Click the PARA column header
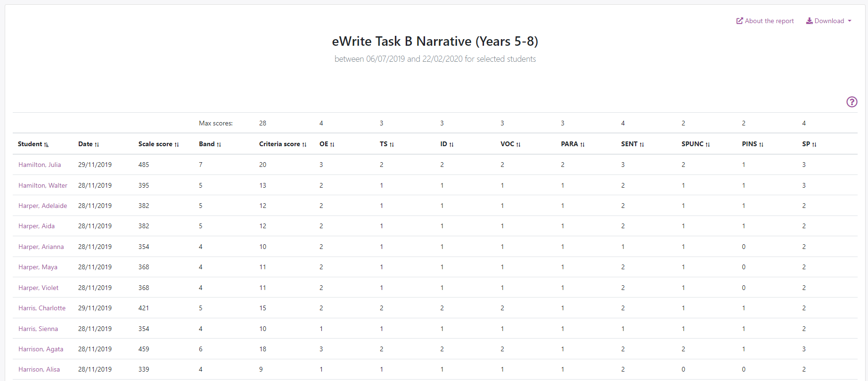 click(569, 144)
